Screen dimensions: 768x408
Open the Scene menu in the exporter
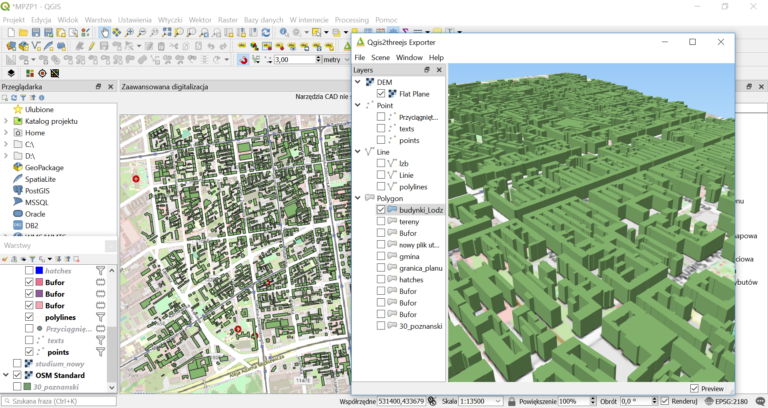point(380,57)
